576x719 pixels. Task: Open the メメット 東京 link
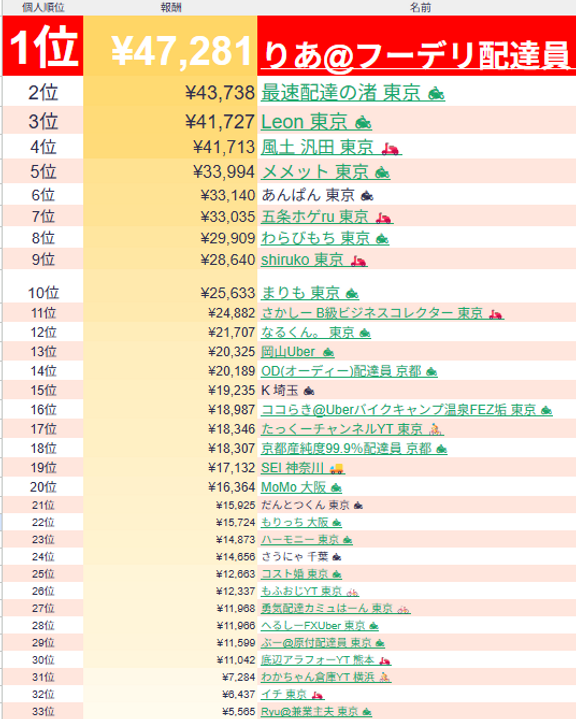pos(326,172)
